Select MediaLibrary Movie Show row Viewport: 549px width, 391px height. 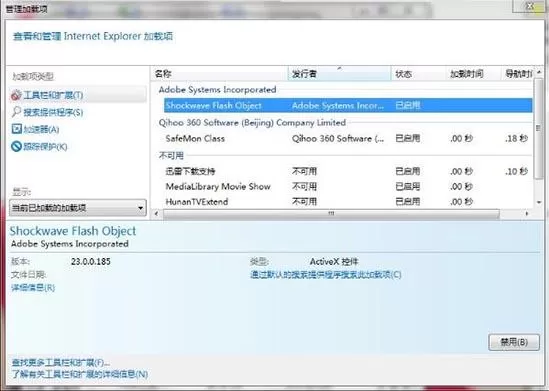[348, 187]
